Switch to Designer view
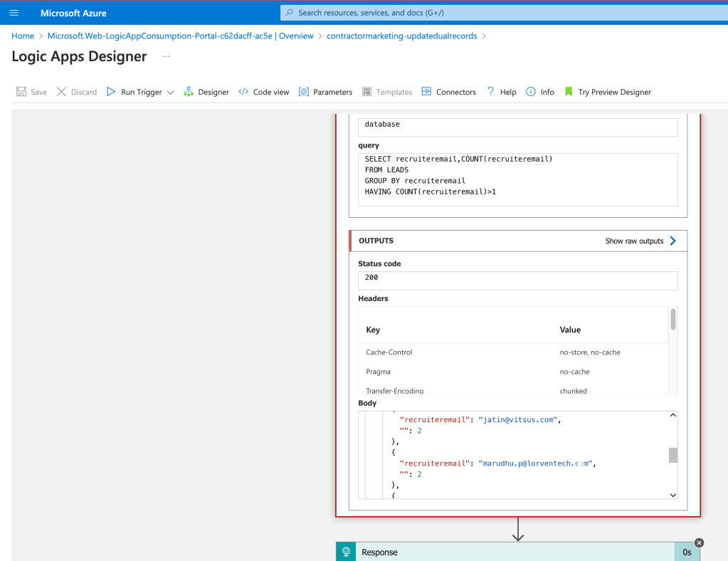Image resolution: width=728 pixels, height=561 pixels. 206,92
